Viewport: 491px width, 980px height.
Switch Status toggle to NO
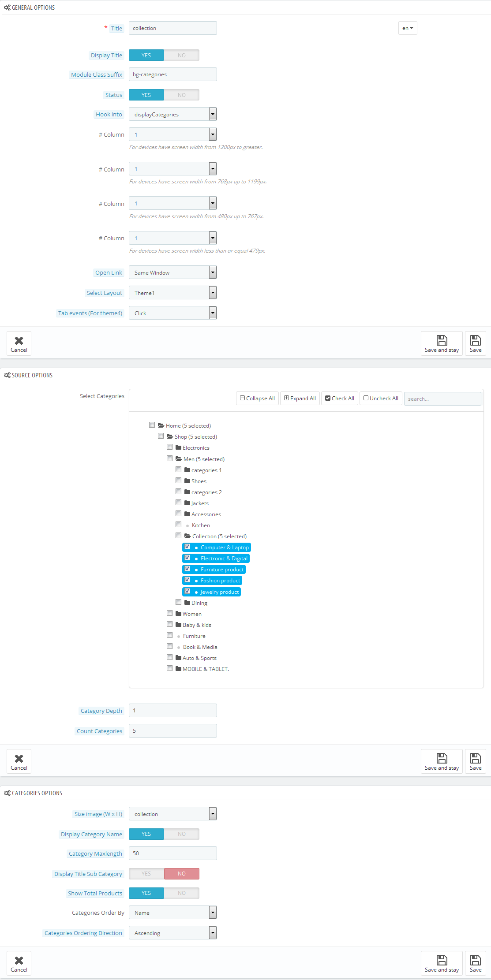pyautogui.click(x=181, y=95)
